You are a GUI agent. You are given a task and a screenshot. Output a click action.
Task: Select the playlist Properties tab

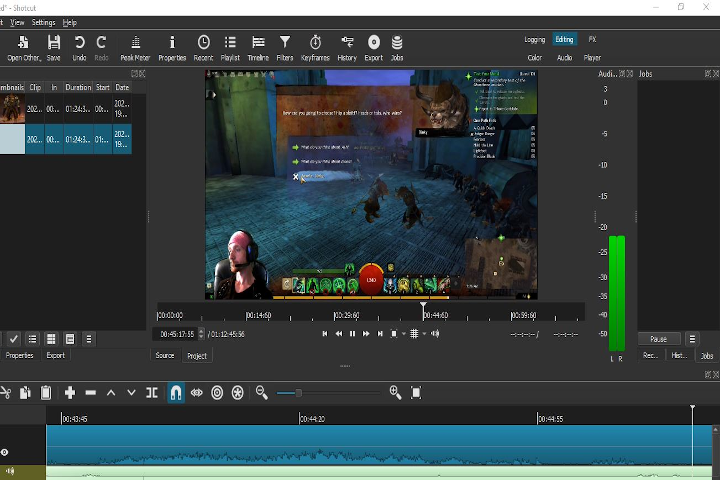pyautogui.click(x=19, y=356)
